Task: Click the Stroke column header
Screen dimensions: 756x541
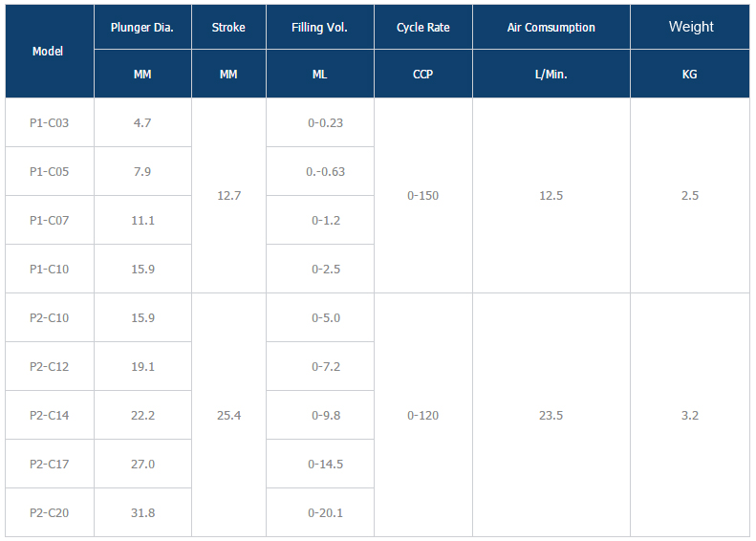Action: [x=228, y=28]
